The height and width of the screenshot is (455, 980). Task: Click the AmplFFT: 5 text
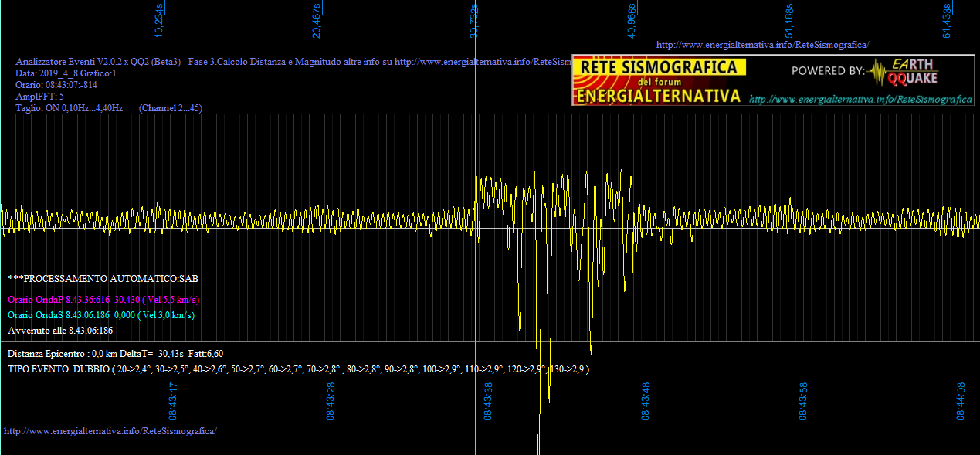point(39,97)
